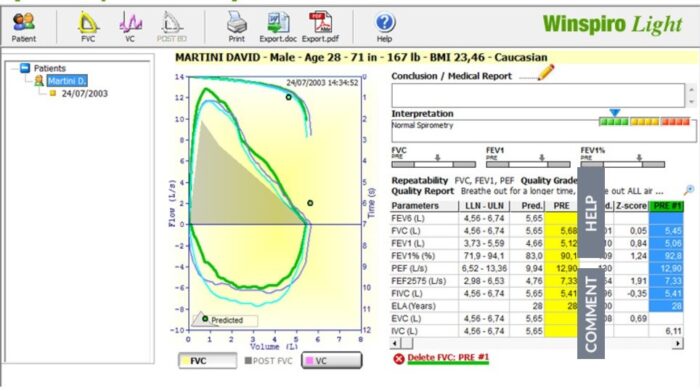Export report to PDF
Screen dimensions: 700x391
click(320, 27)
